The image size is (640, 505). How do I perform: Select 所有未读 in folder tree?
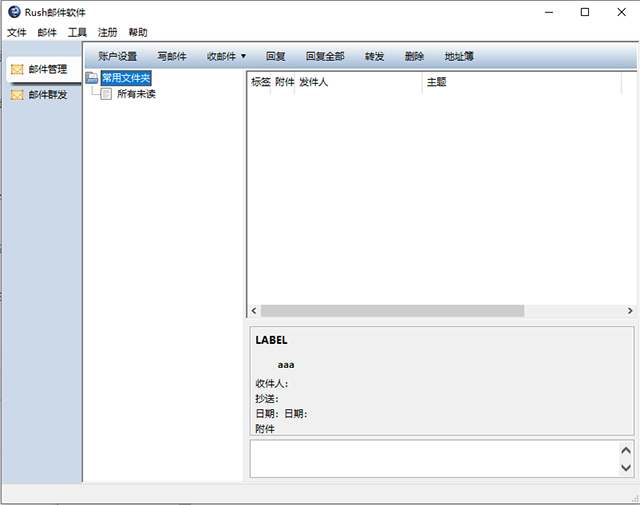coord(136,94)
